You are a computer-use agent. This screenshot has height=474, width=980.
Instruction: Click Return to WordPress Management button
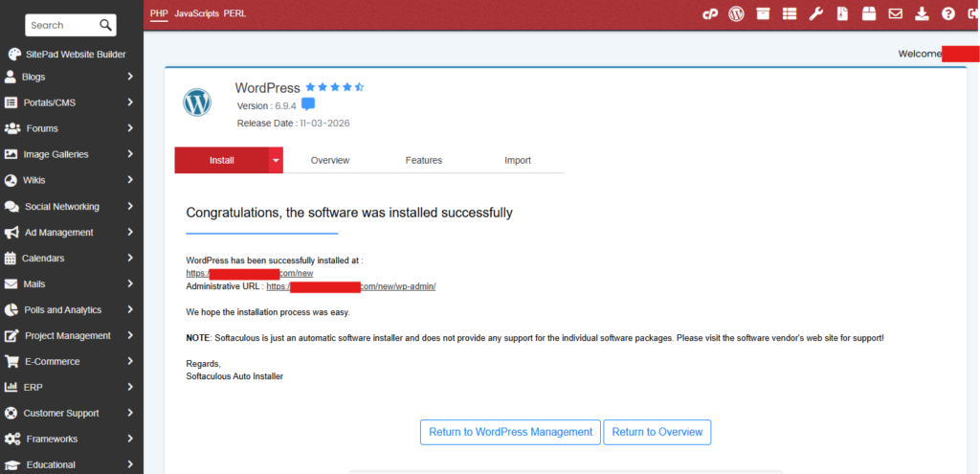click(510, 432)
